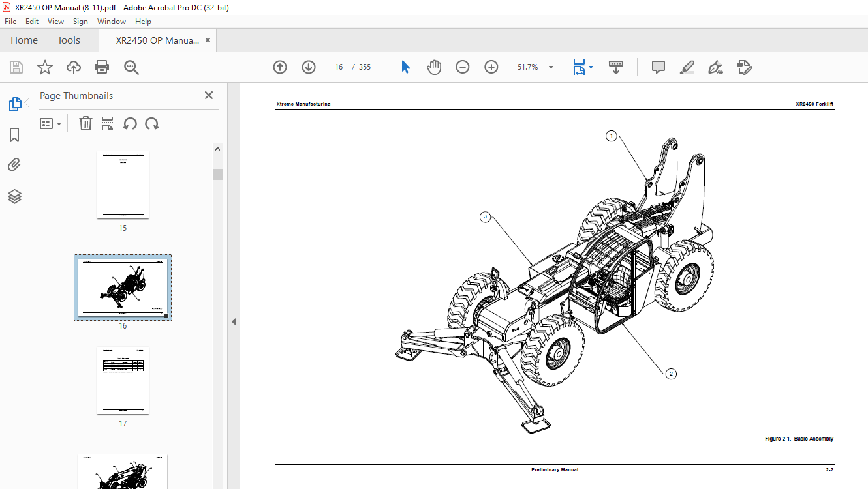Click callout number 1 in diagram
Image resolution: width=868 pixels, height=489 pixels.
pyautogui.click(x=611, y=136)
